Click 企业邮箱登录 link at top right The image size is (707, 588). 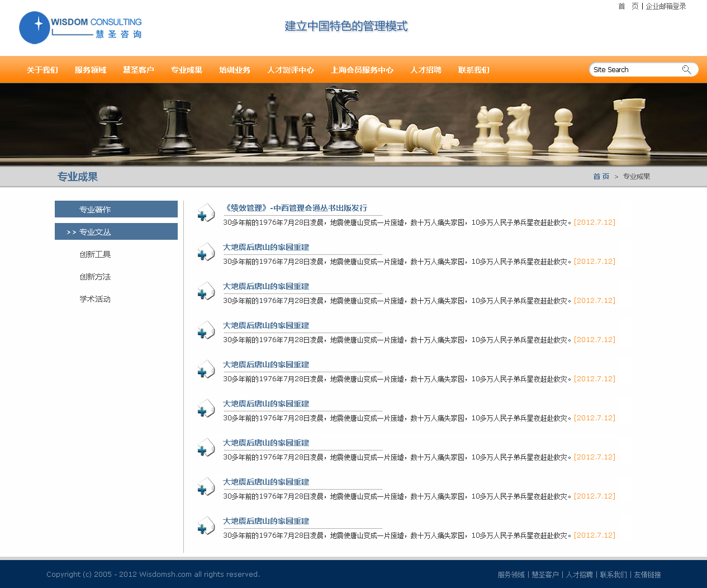click(666, 6)
